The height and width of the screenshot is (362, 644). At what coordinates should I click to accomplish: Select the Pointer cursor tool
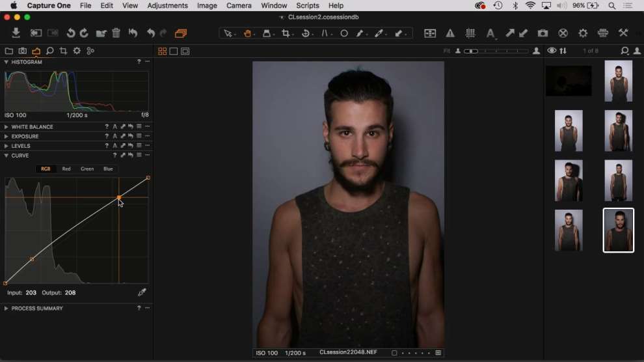coord(228,33)
